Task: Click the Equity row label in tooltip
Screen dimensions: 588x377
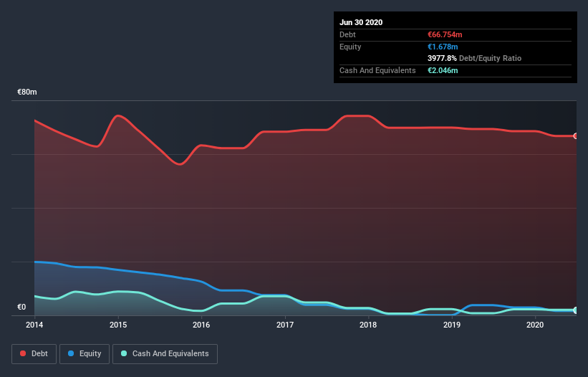Action: click(350, 47)
